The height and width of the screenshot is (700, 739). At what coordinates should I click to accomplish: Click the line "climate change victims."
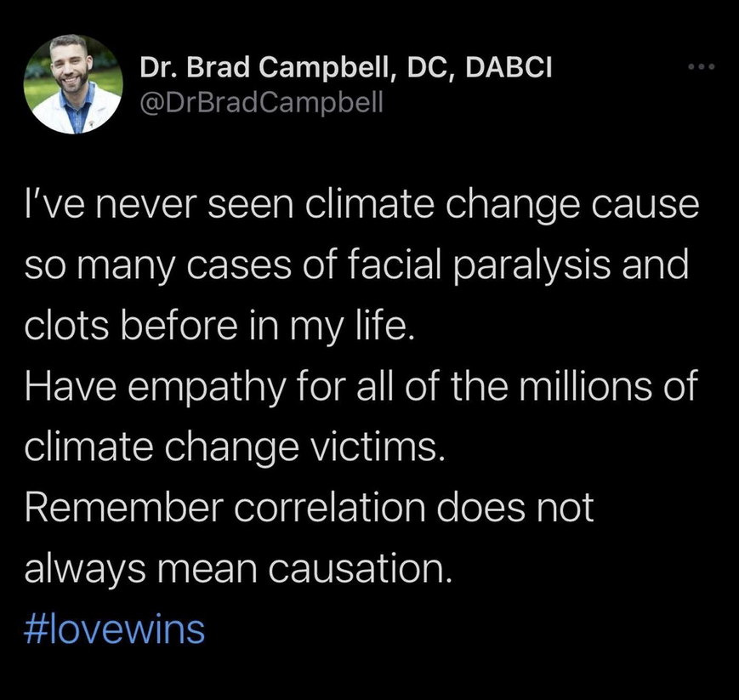coord(235,447)
